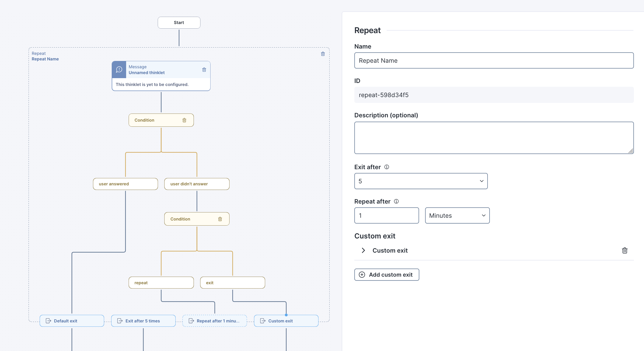Image resolution: width=644 pixels, height=351 pixels.
Task: Click the Add custom exit button
Action: coord(387,275)
